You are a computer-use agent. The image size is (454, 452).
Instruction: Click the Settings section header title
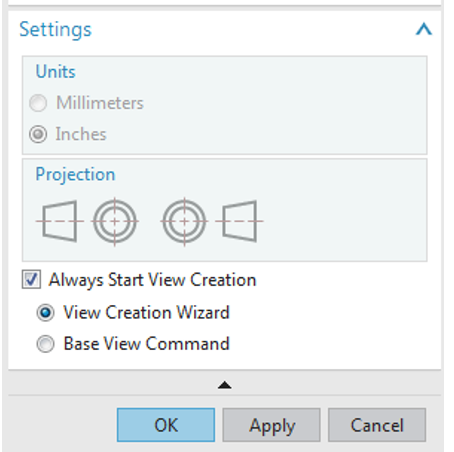click(x=55, y=29)
